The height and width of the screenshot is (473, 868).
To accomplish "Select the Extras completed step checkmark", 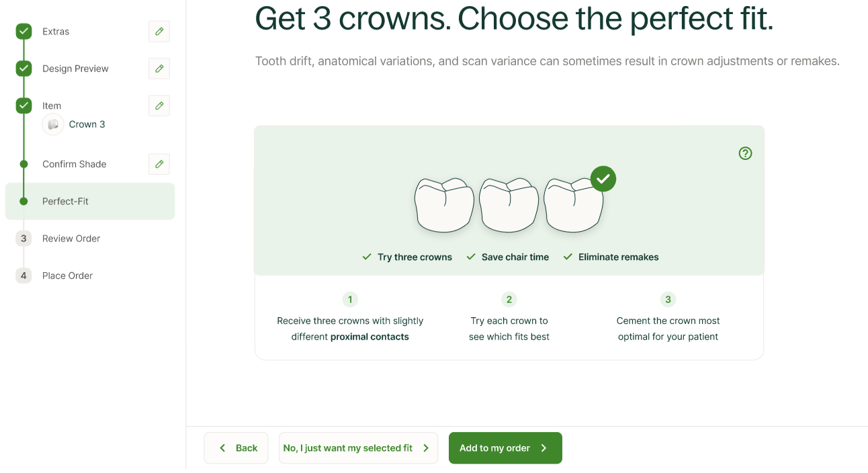I will 24,32.
